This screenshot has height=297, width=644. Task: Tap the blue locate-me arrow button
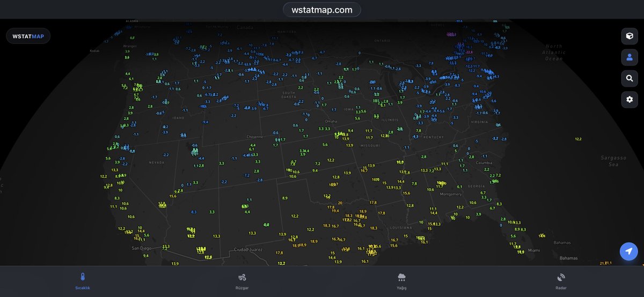pyautogui.click(x=629, y=251)
